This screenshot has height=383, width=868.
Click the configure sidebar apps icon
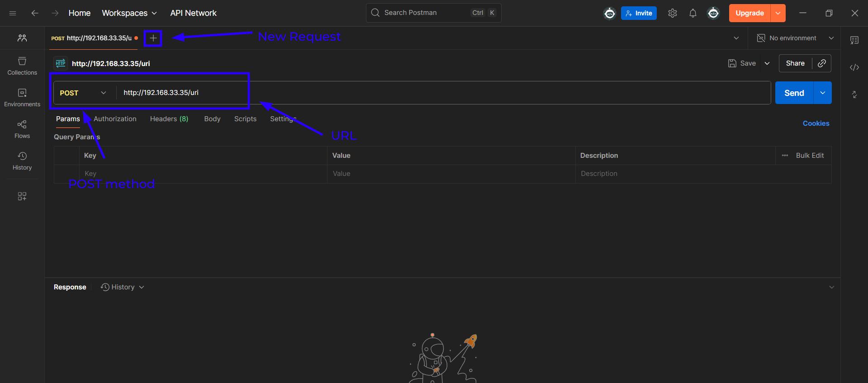(x=22, y=196)
